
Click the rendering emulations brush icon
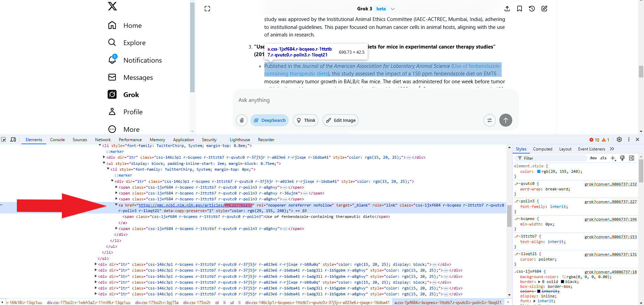click(622, 158)
